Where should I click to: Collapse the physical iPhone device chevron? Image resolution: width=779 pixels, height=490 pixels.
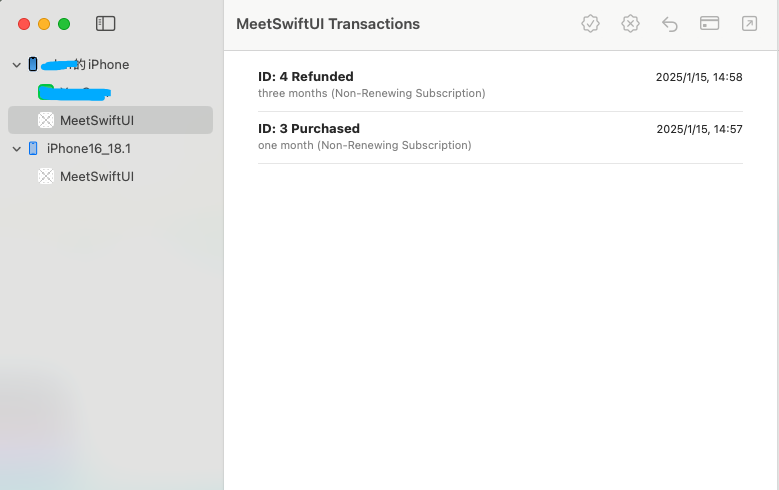pos(16,65)
